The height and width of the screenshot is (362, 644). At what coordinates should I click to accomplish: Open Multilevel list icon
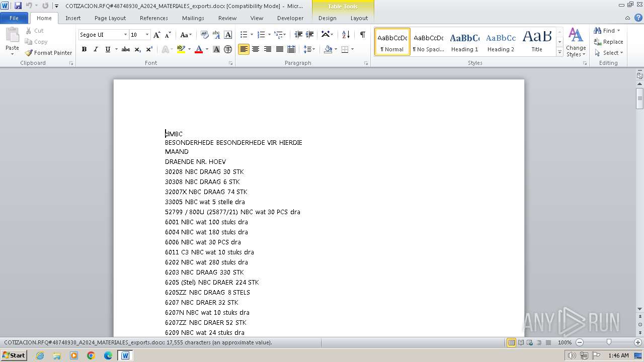(278, 35)
